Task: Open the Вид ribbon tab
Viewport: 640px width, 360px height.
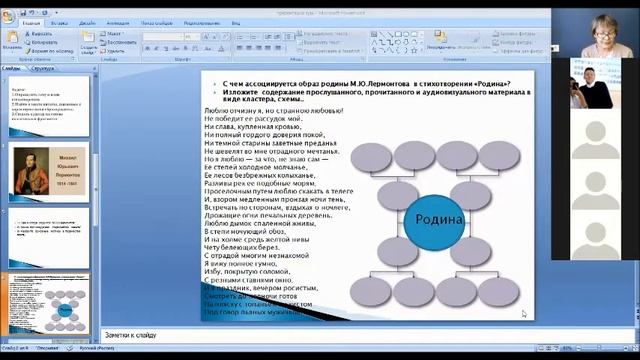Action: (x=236, y=23)
